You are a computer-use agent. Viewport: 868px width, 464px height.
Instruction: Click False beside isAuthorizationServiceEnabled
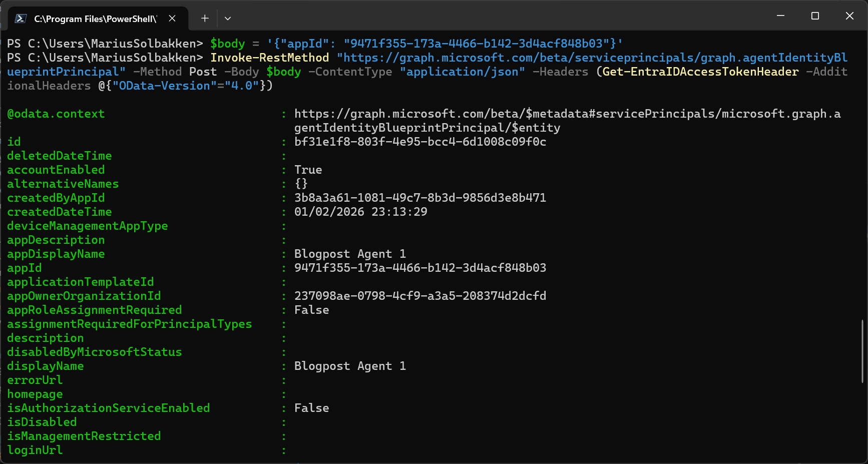[x=311, y=408]
